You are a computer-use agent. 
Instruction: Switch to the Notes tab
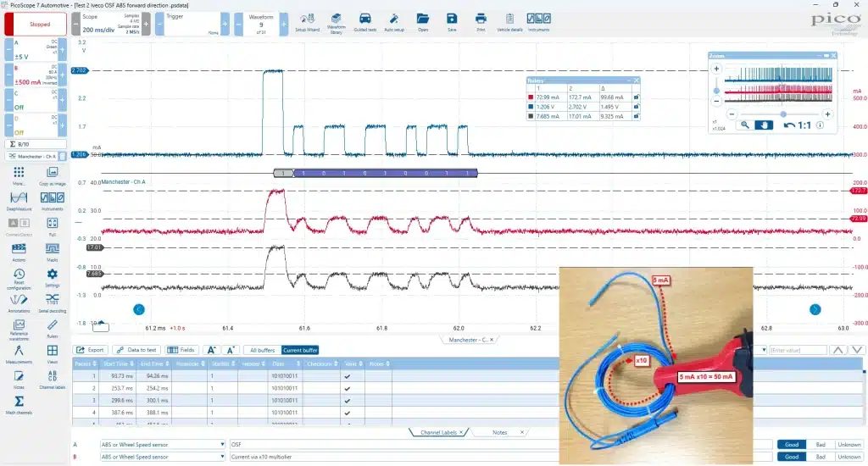coord(500,432)
